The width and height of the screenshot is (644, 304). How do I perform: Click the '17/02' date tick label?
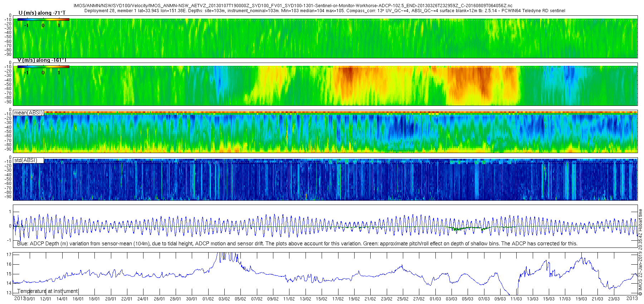(x=338, y=299)
